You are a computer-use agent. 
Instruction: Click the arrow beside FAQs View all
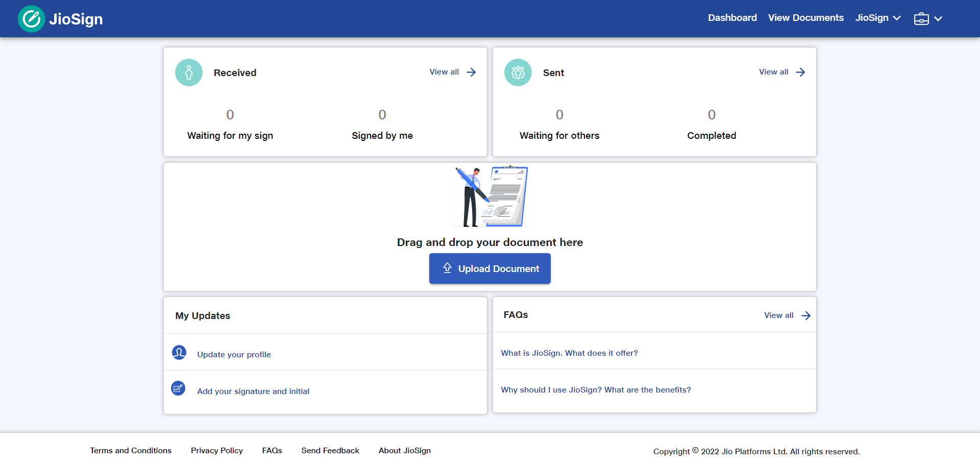806,315
